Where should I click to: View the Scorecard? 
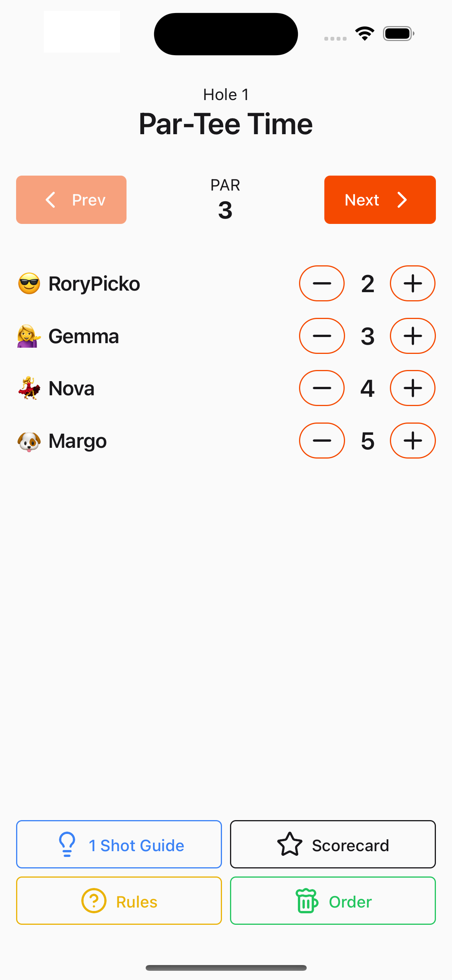[333, 844]
